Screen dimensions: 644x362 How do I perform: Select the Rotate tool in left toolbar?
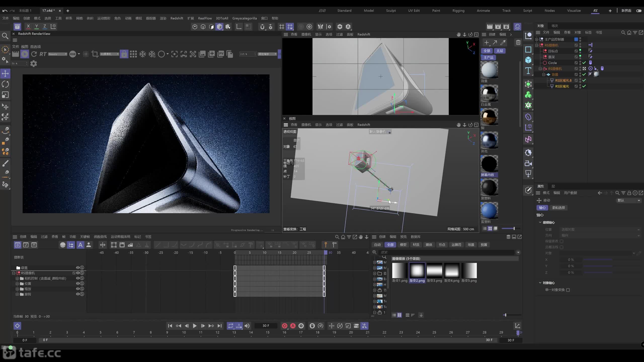[5, 84]
